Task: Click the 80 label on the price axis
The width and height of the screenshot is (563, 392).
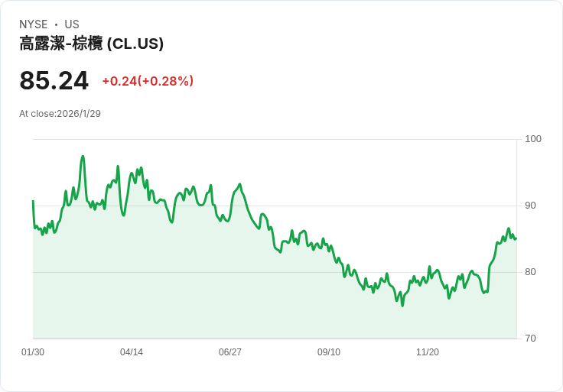Action: 530,272
